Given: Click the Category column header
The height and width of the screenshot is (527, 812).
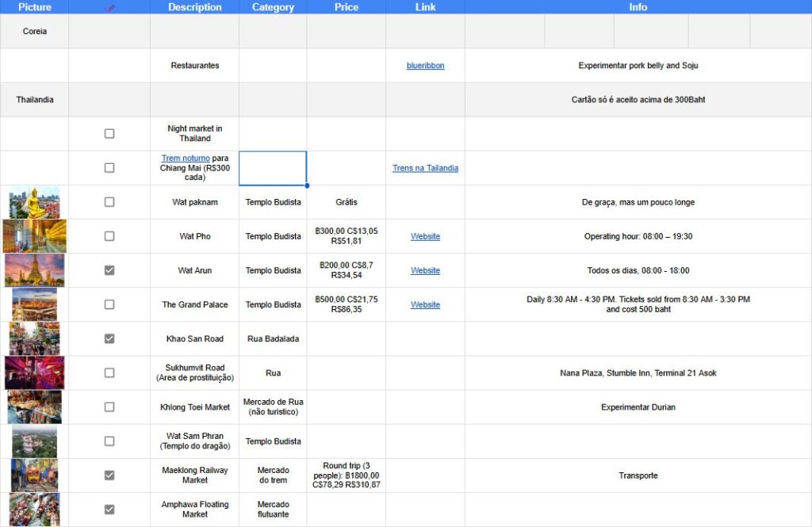Looking at the screenshot, I should pos(273,7).
